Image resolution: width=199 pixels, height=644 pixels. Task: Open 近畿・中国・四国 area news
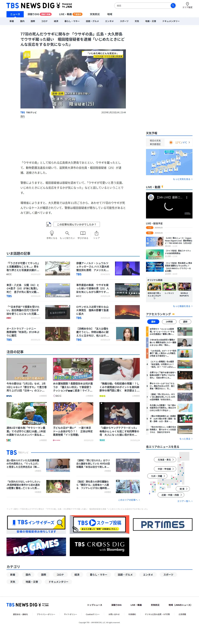tap(171, 495)
